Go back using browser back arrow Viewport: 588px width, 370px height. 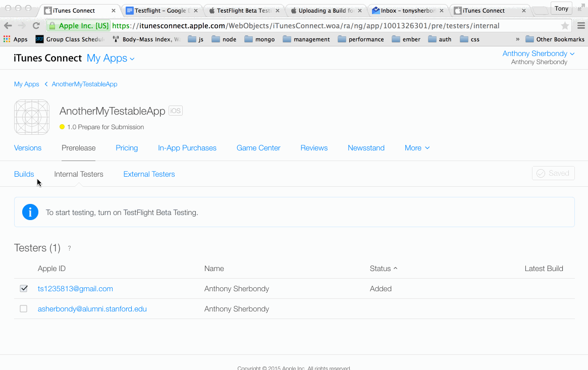(8, 26)
